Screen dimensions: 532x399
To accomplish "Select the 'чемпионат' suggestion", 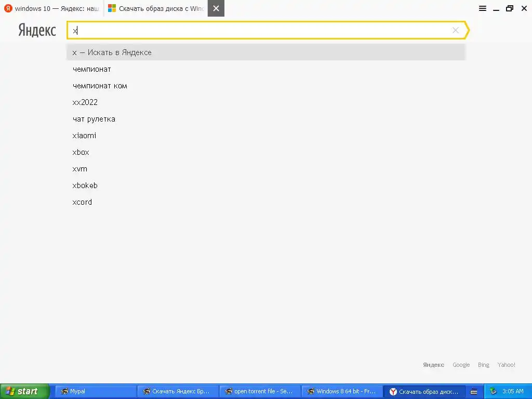I will pyautogui.click(x=266, y=69).
